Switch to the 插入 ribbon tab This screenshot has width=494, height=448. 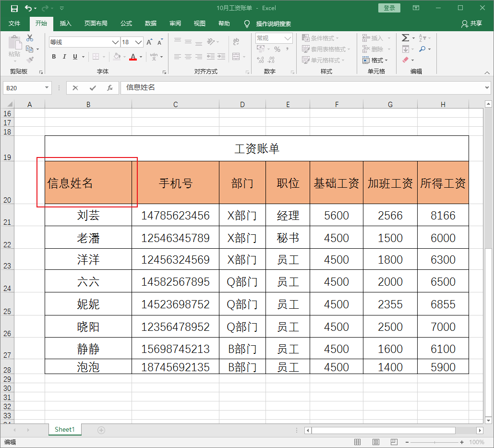tap(65, 24)
